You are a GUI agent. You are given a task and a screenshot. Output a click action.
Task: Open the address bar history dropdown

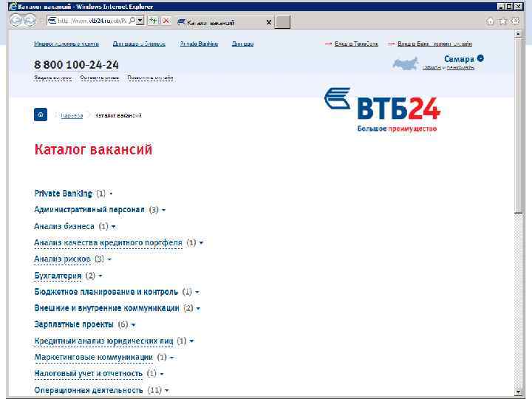click(x=140, y=21)
